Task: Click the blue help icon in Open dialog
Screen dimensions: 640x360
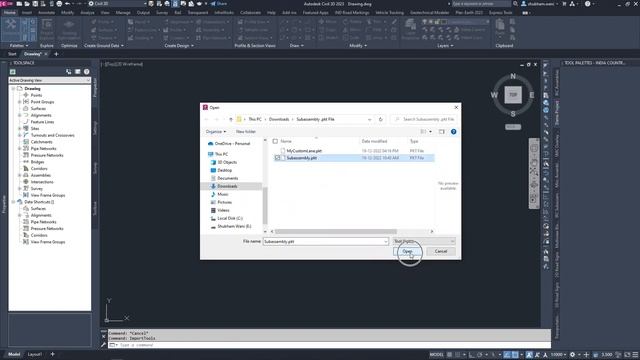Action: [453, 131]
